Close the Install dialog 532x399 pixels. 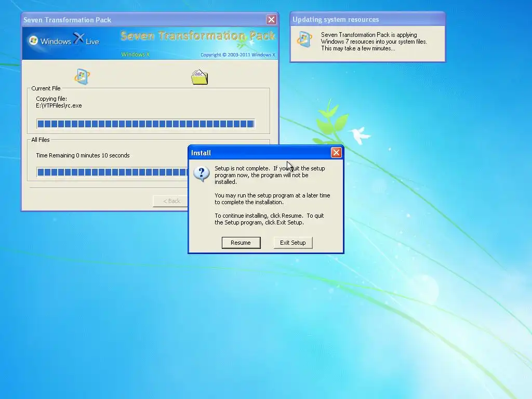(x=336, y=153)
